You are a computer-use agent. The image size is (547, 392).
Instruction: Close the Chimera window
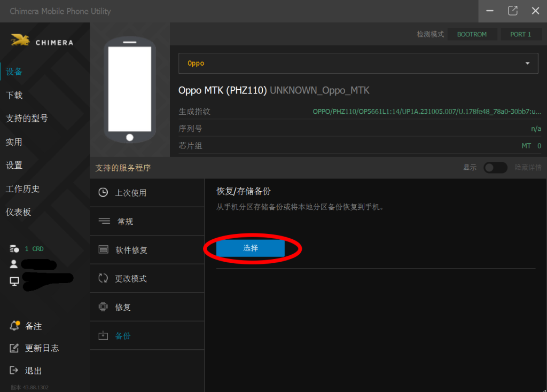535,11
